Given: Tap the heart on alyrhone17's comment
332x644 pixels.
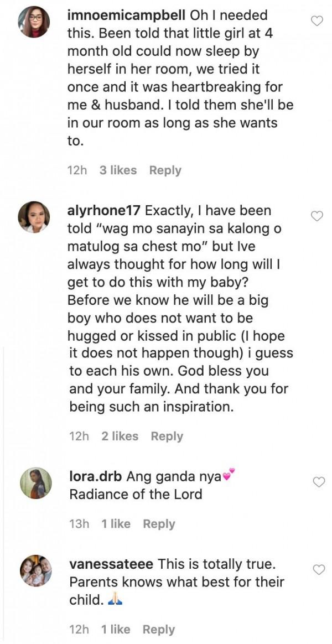Looking at the screenshot, I should click(317, 216).
